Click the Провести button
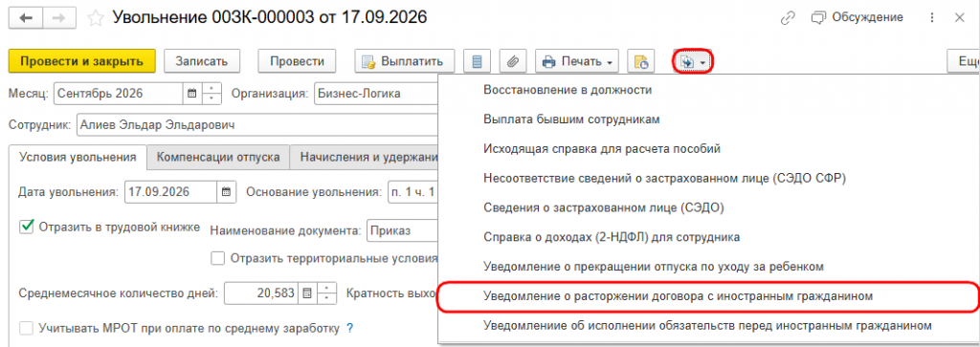 point(298,61)
